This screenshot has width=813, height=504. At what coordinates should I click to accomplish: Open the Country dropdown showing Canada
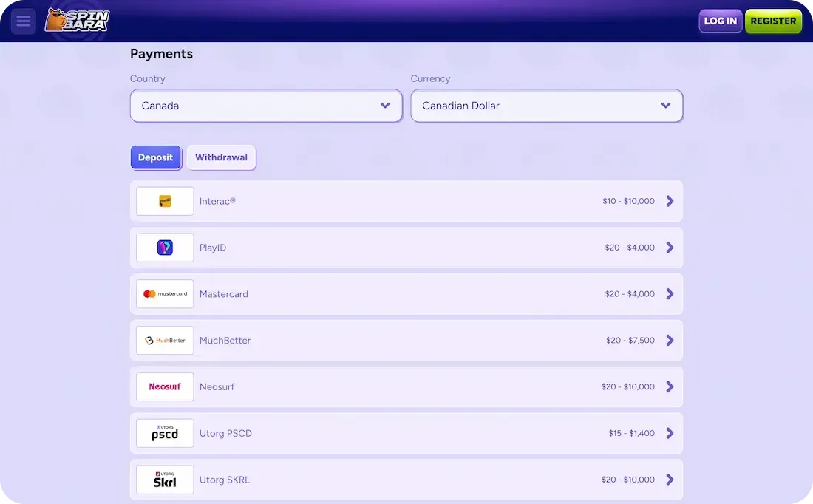(x=266, y=106)
